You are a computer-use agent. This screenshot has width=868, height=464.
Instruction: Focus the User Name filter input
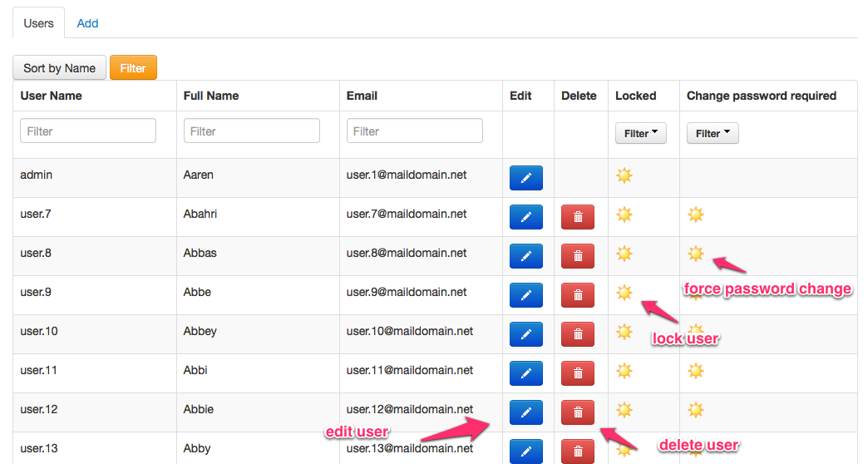[x=88, y=131]
